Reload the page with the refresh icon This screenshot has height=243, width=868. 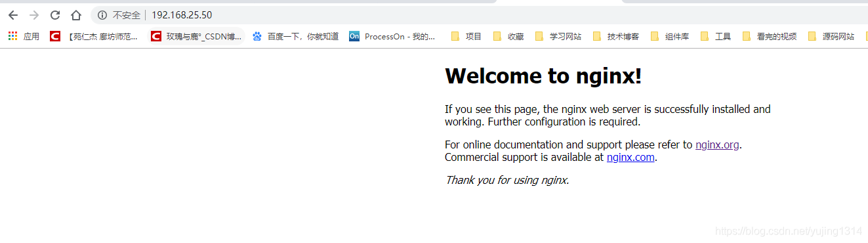55,15
